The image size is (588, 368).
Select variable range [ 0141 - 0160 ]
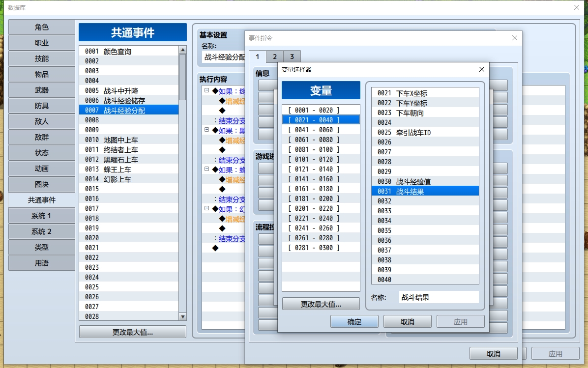pyautogui.click(x=321, y=179)
